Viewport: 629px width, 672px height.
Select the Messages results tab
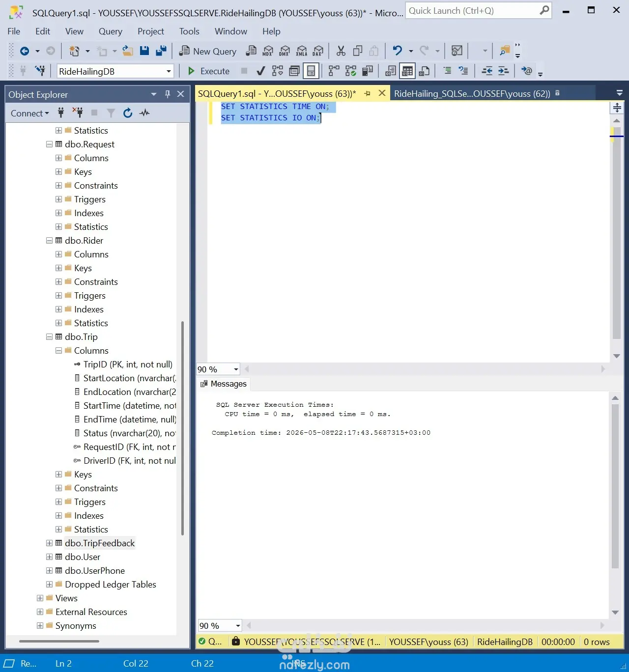coord(224,384)
